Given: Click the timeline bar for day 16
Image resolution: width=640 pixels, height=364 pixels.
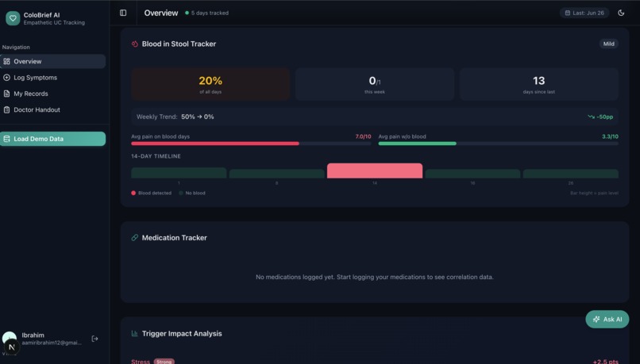Looking at the screenshot, I should point(472,174).
